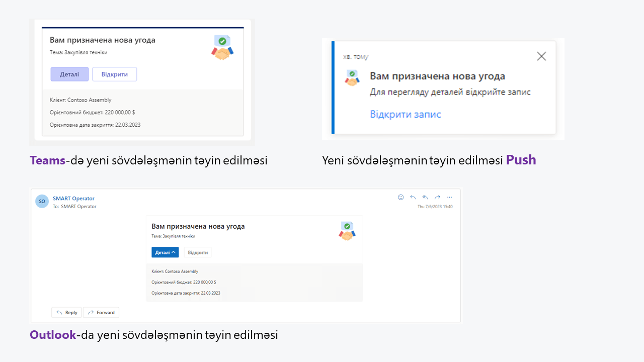644x362 pixels.
Task: Click the handshake icon in the push notification
Action: 352,77
